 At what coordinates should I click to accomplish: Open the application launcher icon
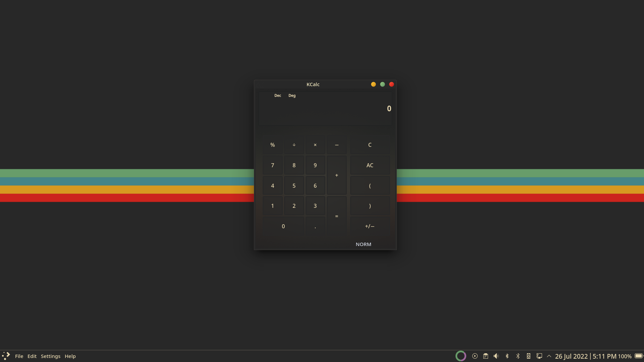[6, 356]
